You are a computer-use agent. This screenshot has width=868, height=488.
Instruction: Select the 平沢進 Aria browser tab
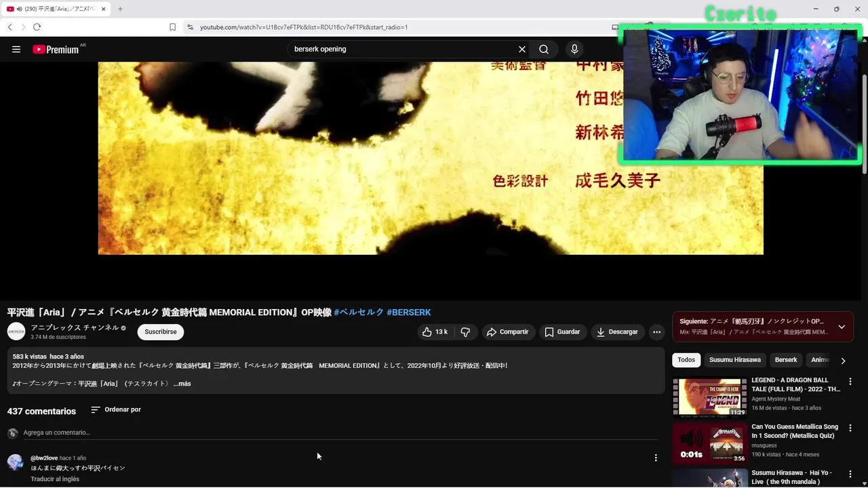click(56, 9)
